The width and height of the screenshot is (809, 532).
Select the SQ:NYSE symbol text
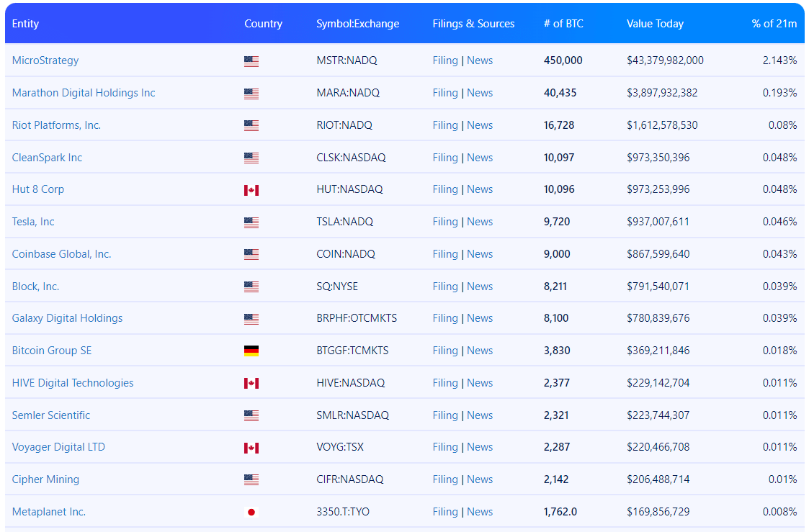coord(337,287)
